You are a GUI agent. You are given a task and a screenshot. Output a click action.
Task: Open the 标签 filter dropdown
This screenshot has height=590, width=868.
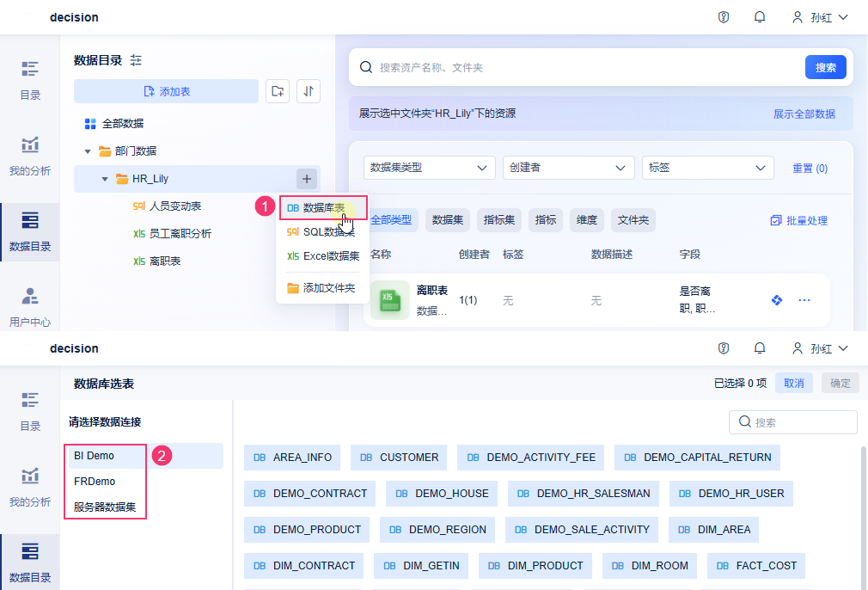pyautogui.click(x=707, y=168)
